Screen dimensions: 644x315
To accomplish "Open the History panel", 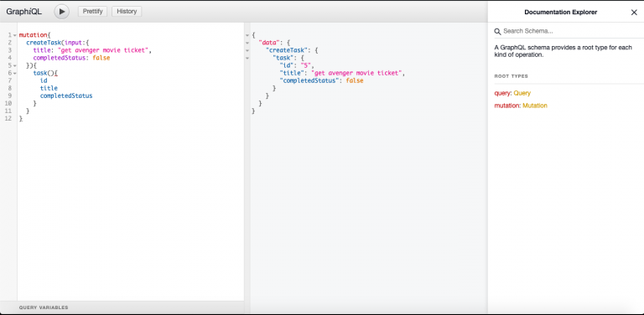I will 127,12.
